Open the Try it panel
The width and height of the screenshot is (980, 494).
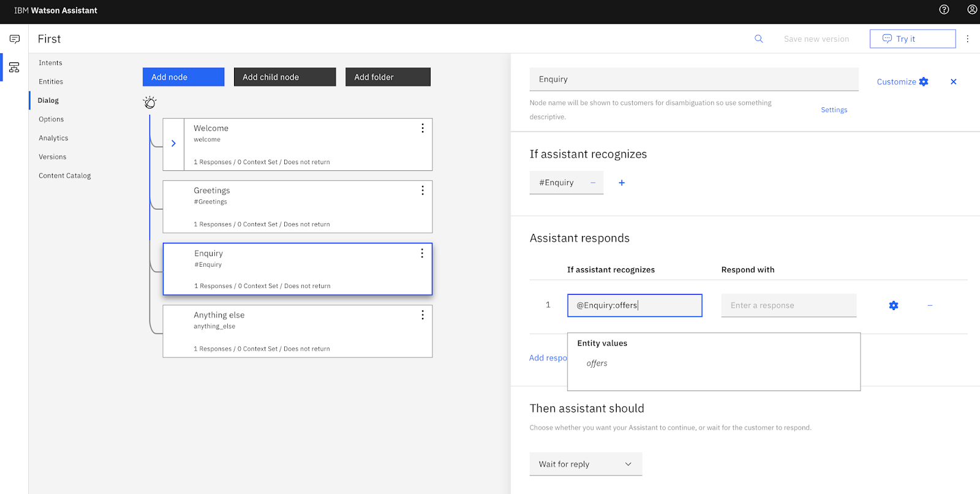pyautogui.click(x=912, y=39)
